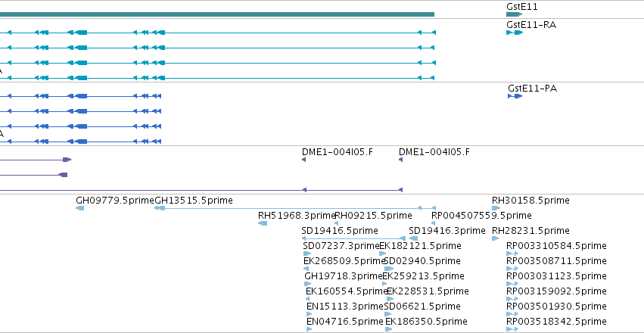The width and height of the screenshot is (644, 333).
Task: Select the RP003159092.5prime label
Action: (556, 291)
